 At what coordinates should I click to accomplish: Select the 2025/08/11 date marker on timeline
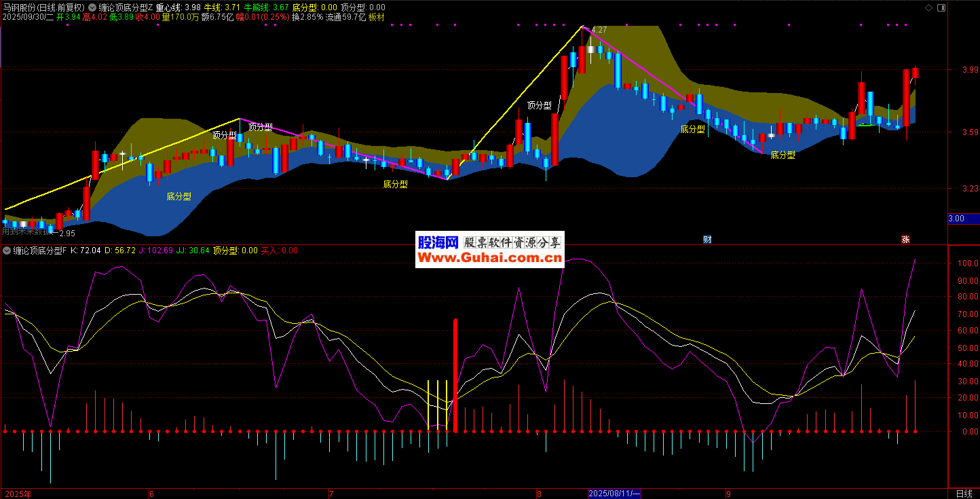[614, 494]
